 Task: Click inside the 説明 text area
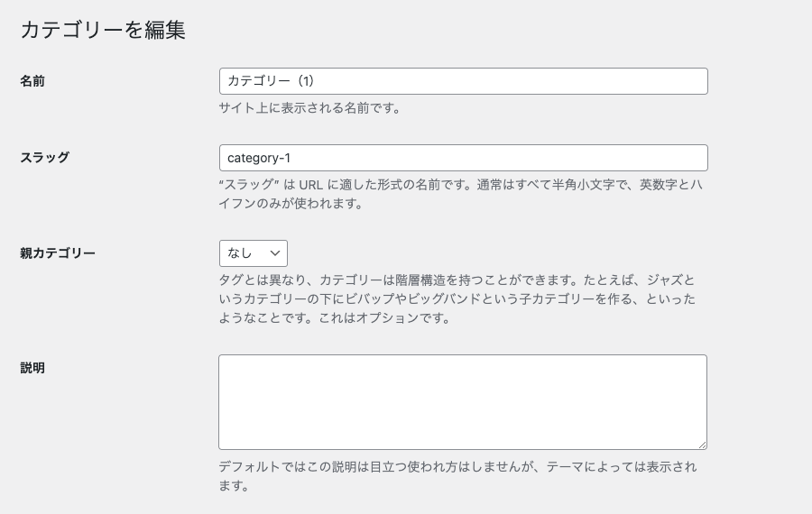tap(463, 402)
